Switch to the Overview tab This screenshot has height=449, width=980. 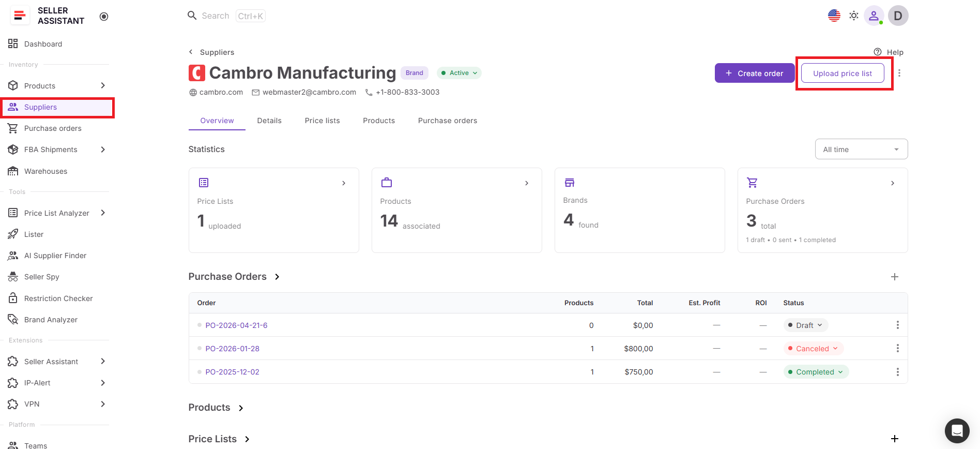[x=217, y=121]
